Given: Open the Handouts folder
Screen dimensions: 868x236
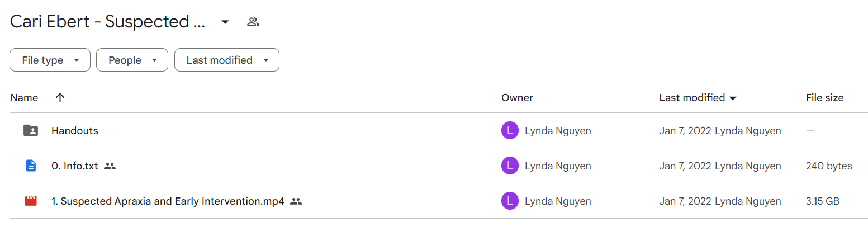Looking at the screenshot, I should point(75,131).
